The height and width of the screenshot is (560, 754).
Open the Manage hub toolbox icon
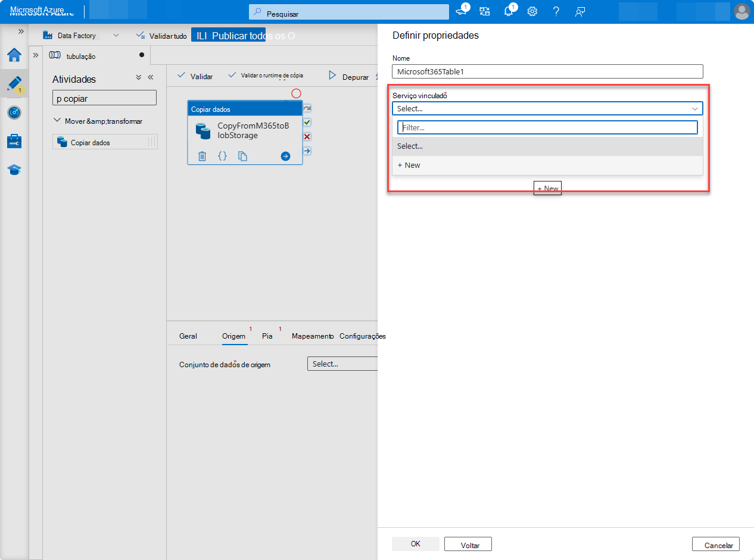tap(14, 141)
